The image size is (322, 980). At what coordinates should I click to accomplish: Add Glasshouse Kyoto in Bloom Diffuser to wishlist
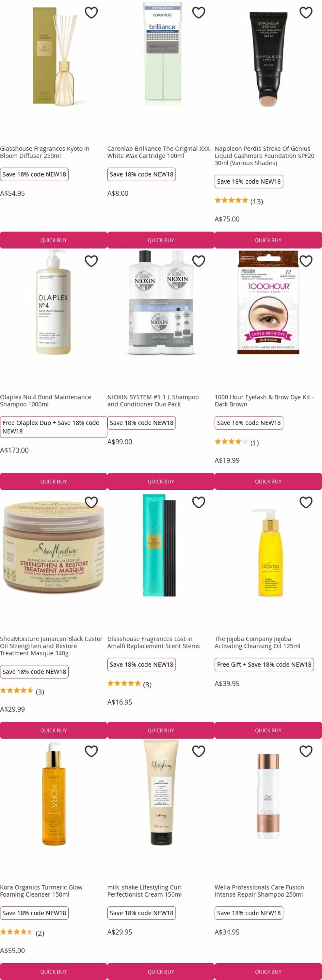[91, 12]
